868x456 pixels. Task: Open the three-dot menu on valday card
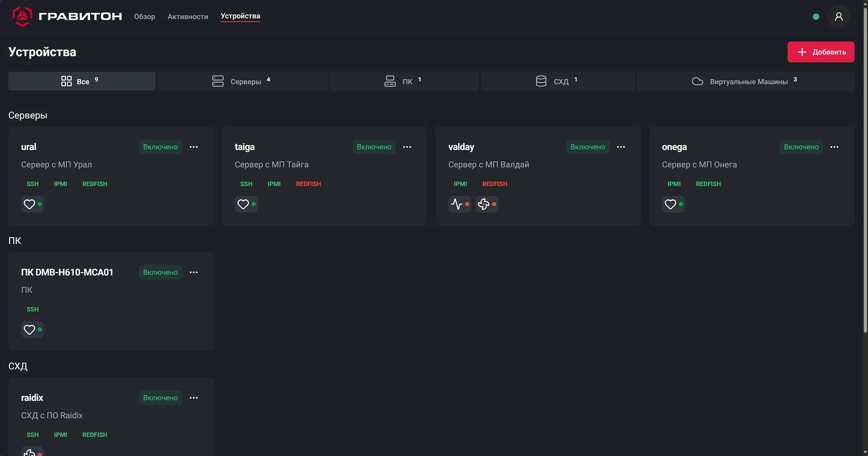pyautogui.click(x=621, y=147)
